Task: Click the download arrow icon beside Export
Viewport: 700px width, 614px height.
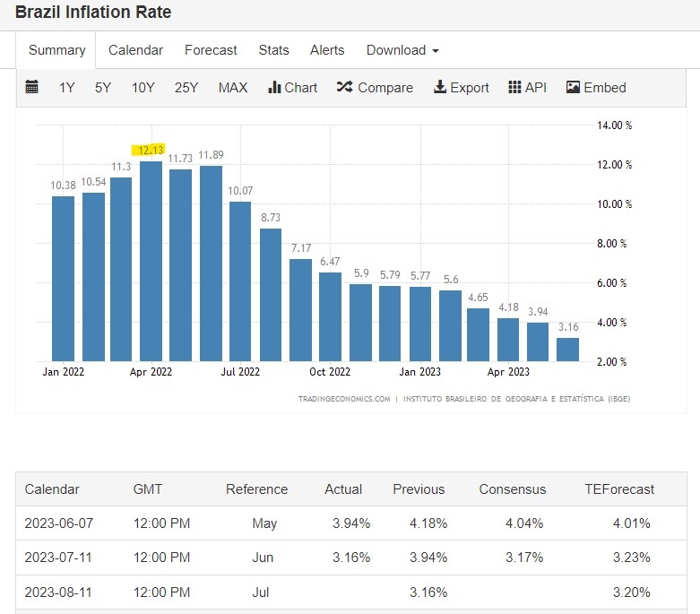Action: point(440,87)
